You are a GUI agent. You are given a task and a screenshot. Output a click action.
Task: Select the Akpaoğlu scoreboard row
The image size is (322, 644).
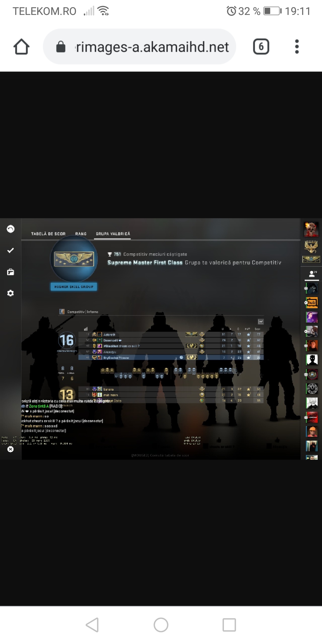(x=171, y=352)
